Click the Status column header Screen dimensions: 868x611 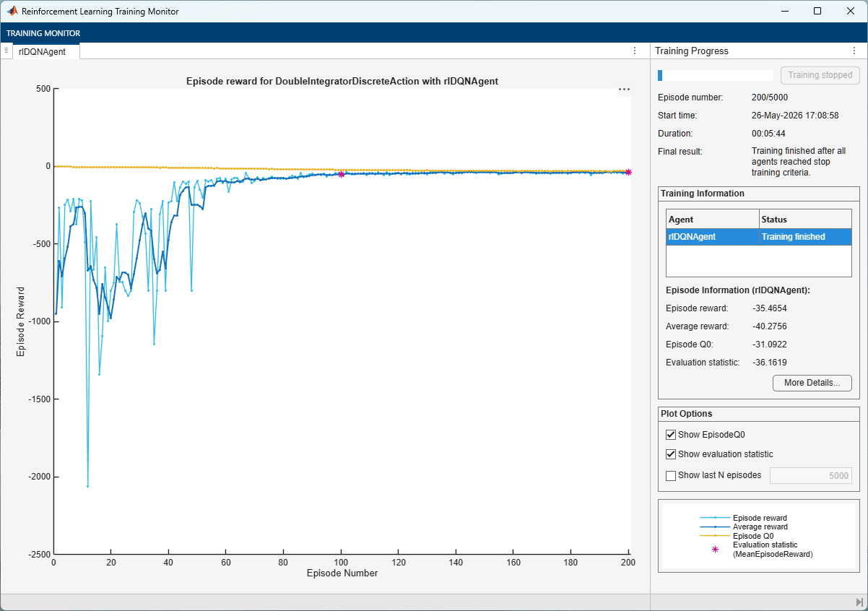tap(806, 219)
